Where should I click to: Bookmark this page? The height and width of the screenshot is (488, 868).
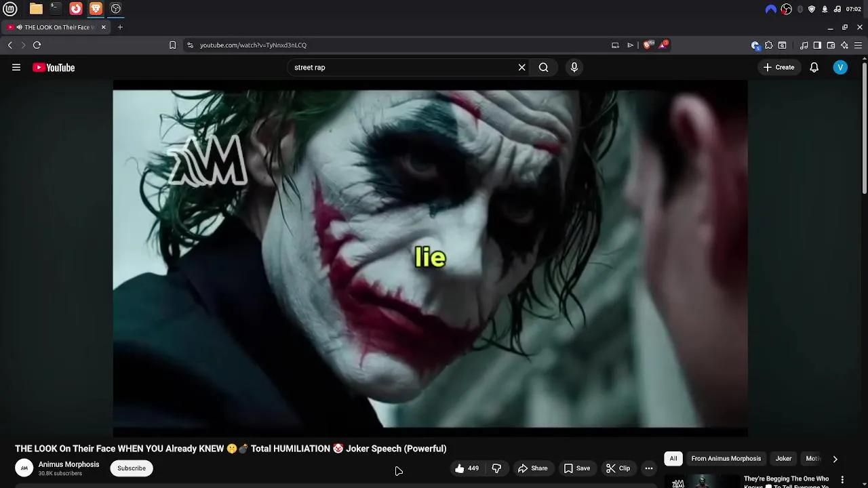[x=172, y=45]
